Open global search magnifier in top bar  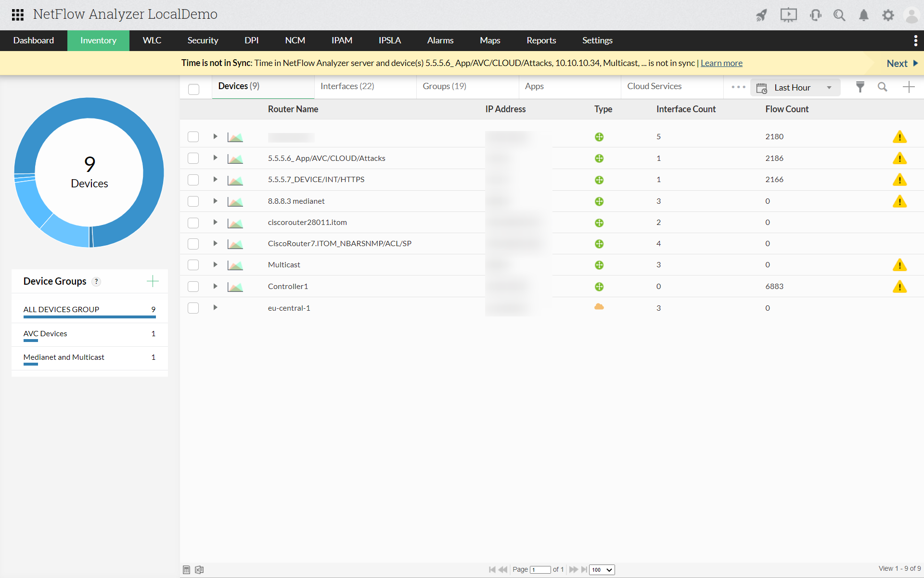pos(839,15)
